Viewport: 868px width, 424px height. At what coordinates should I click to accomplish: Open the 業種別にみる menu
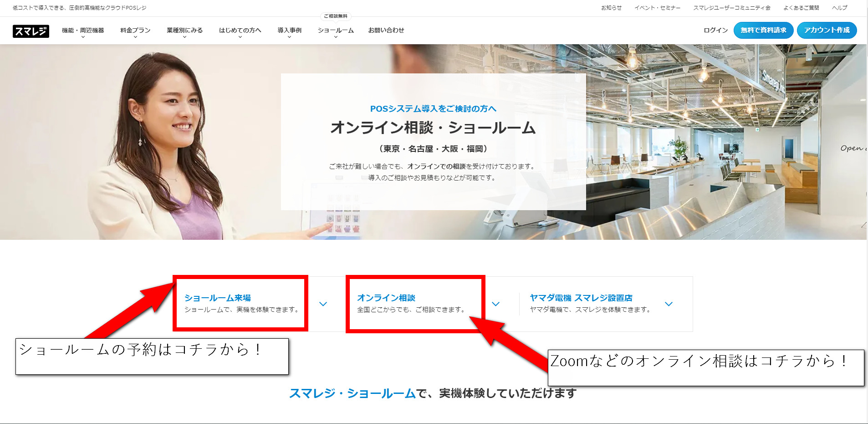pyautogui.click(x=184, y=30)
